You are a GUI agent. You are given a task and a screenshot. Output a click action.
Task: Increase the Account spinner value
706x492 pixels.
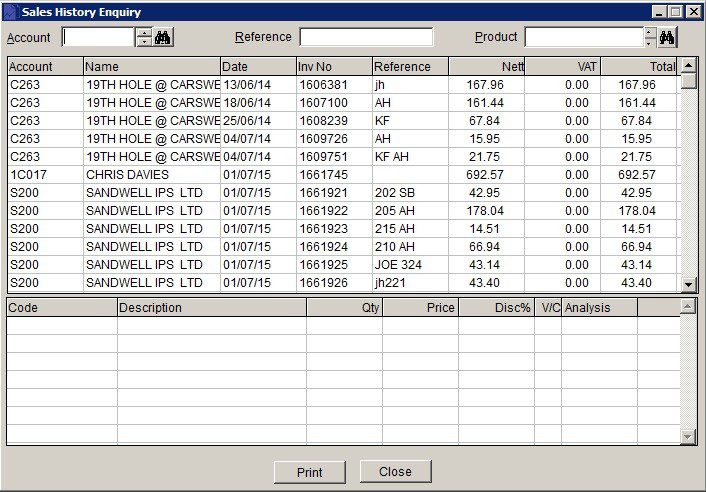pyautogui.click(x=144, y=33)
